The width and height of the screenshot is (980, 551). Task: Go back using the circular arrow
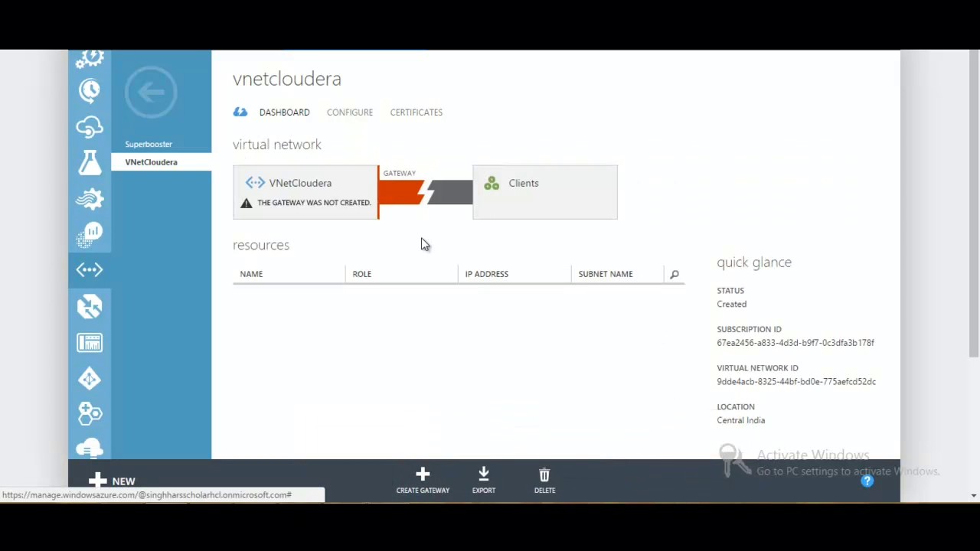(151, 92)
